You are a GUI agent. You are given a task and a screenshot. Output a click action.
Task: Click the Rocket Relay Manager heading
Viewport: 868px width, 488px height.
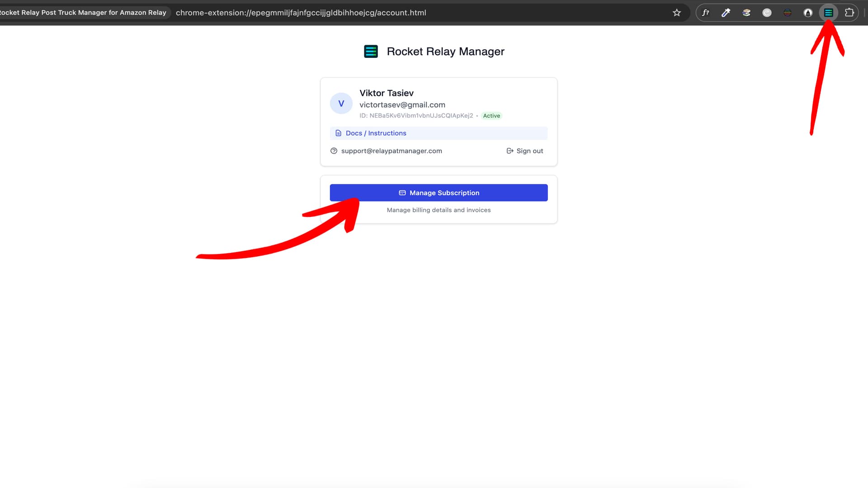pos(445,52)
